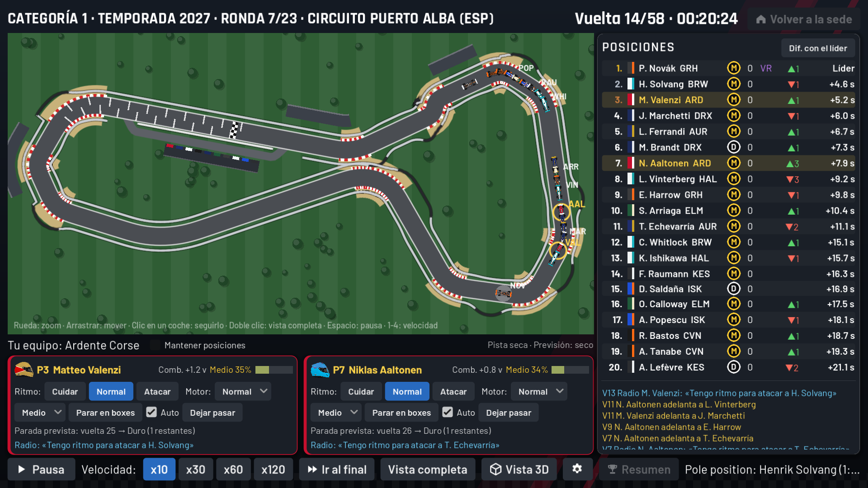Screen dimensions: 868x488
Task: Toggle Auto checkbox for Matteo Valenzi
Action: click(151, 412)
